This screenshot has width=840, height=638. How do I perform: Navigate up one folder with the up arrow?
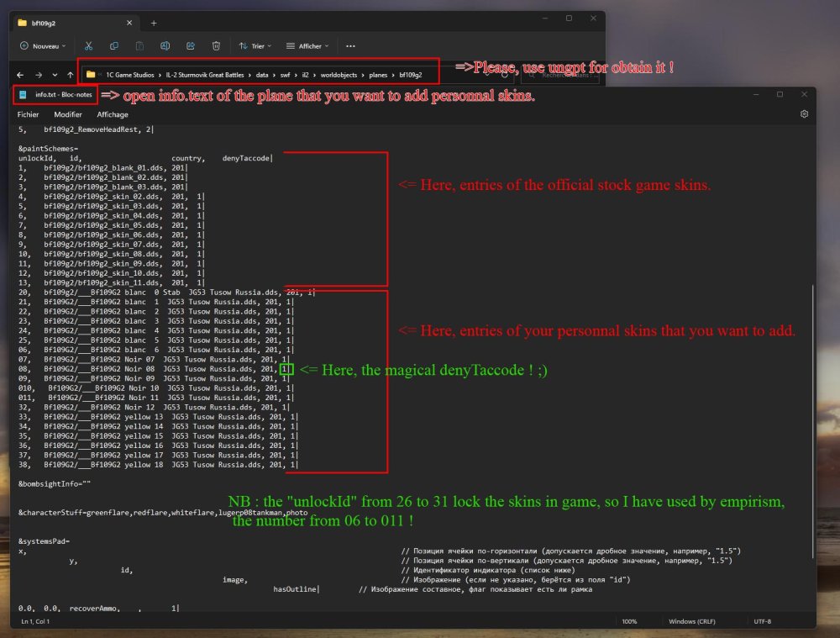point(71,74)
